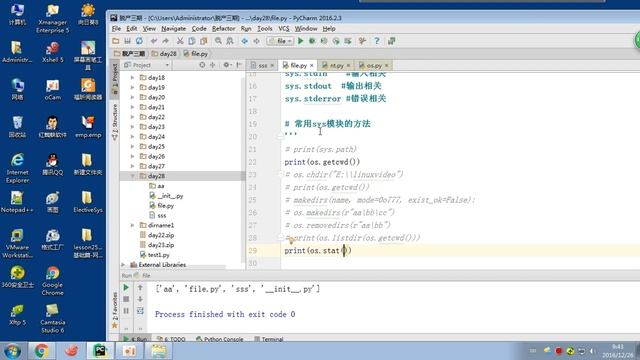Screen dimensions: 640x360
Task: Open the 6: TODO tool window
Action: point(171,339)
